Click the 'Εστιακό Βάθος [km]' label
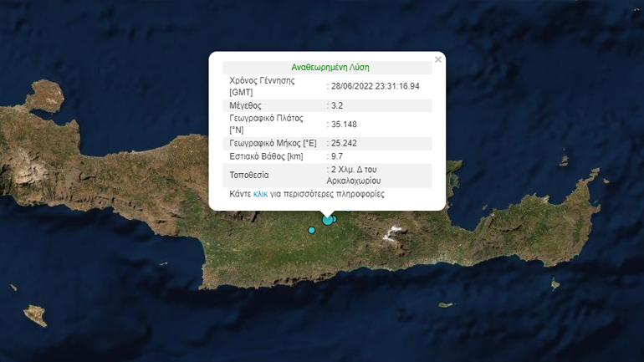 click(266, 156)
